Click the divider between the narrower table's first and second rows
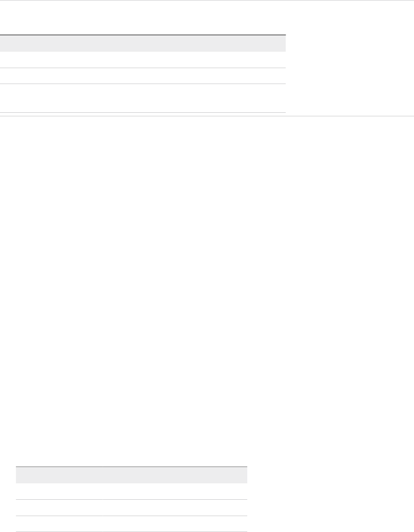 131,500
